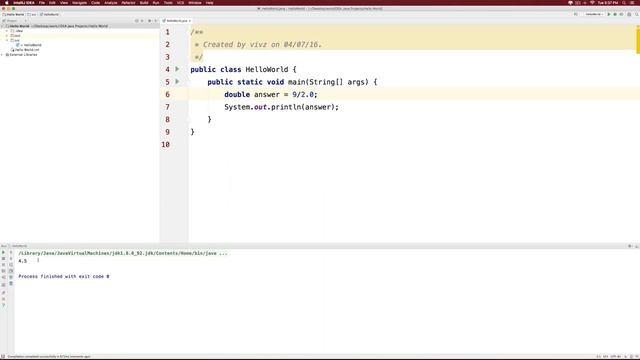Open the VCS menu
The image size is (640, 360).
pos(180,2)
